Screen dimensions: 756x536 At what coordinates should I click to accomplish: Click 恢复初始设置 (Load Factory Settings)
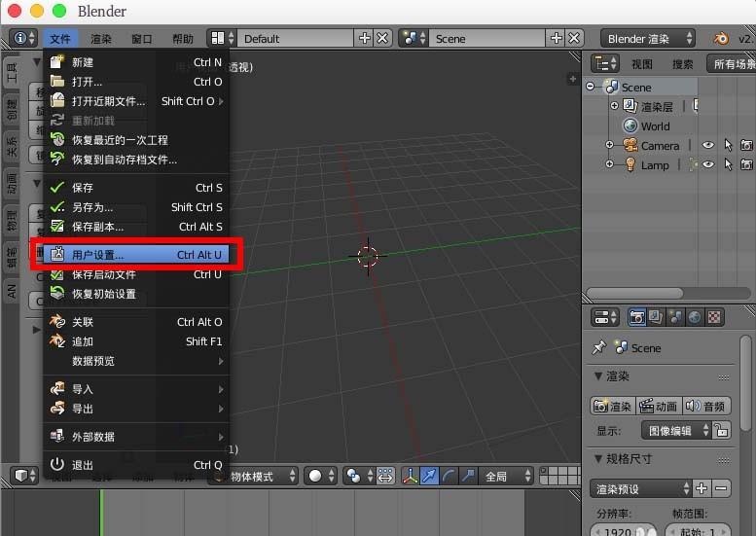coord(136,294)
